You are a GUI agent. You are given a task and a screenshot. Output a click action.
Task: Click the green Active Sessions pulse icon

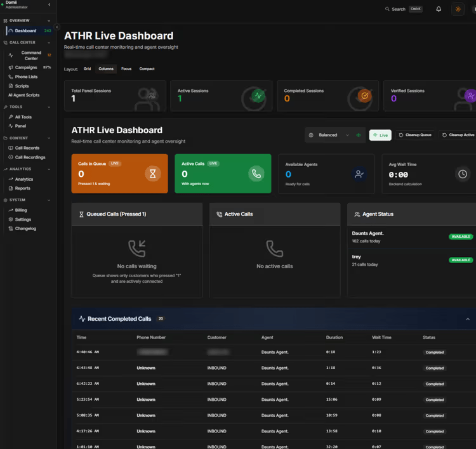[x=258, y=96]
